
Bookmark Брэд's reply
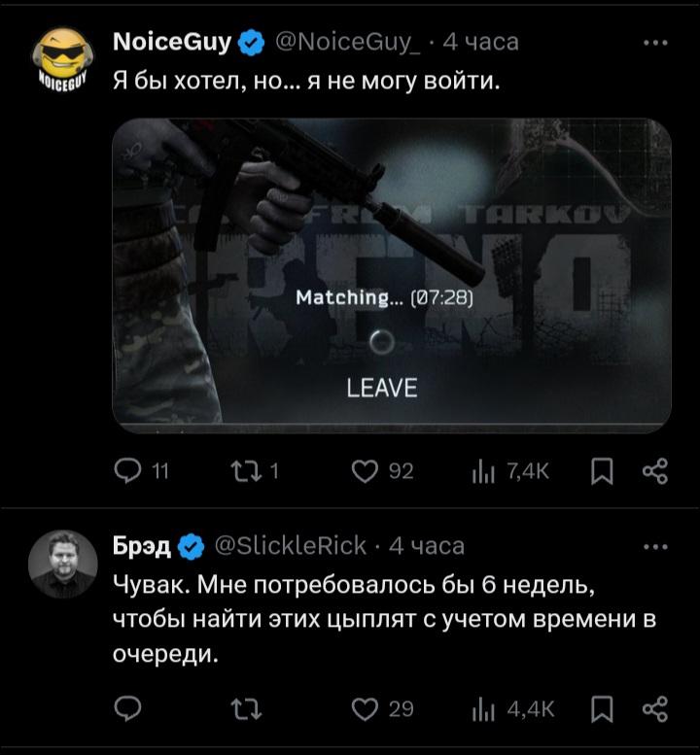point(602,708)
